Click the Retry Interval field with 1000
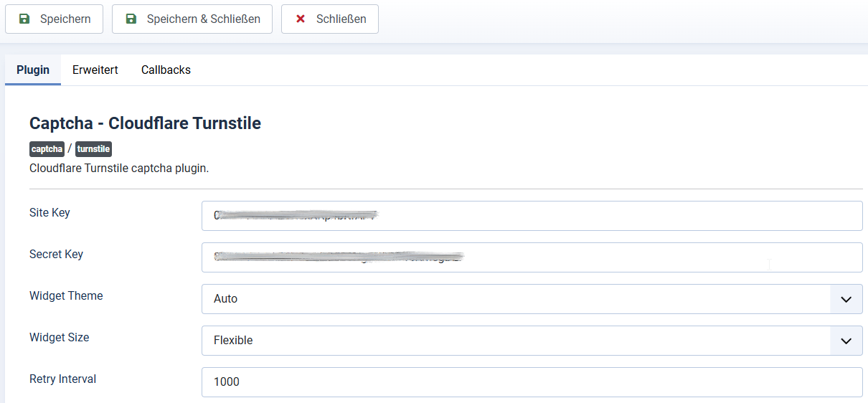The image size is (868, 403). 531,382
